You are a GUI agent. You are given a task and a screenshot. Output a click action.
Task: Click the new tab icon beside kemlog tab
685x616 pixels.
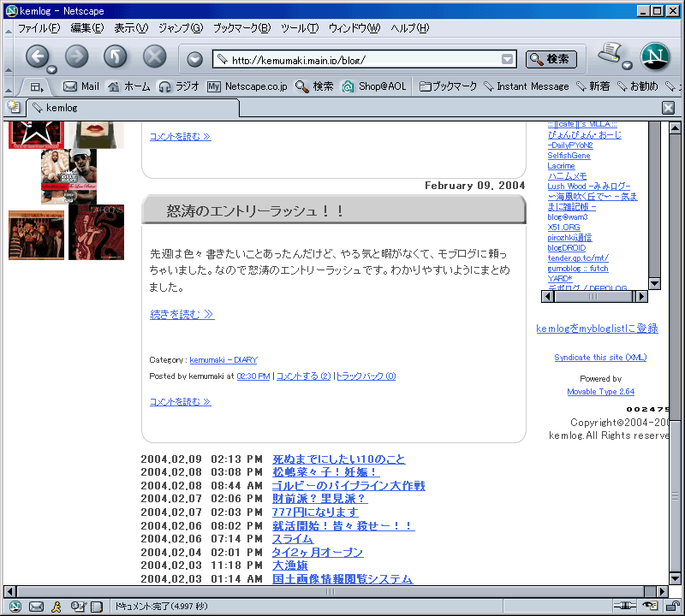[14, 107]
